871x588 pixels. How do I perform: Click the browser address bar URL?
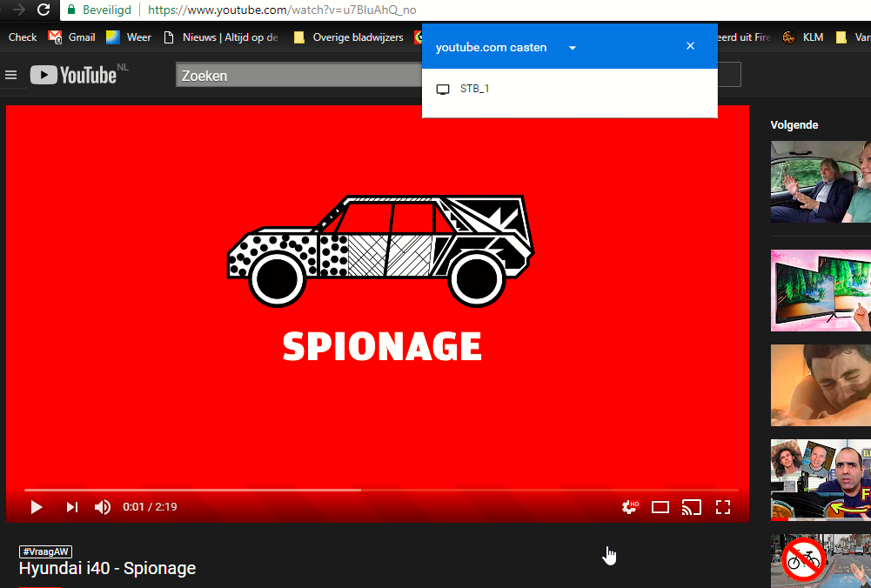tap(282, 10)
